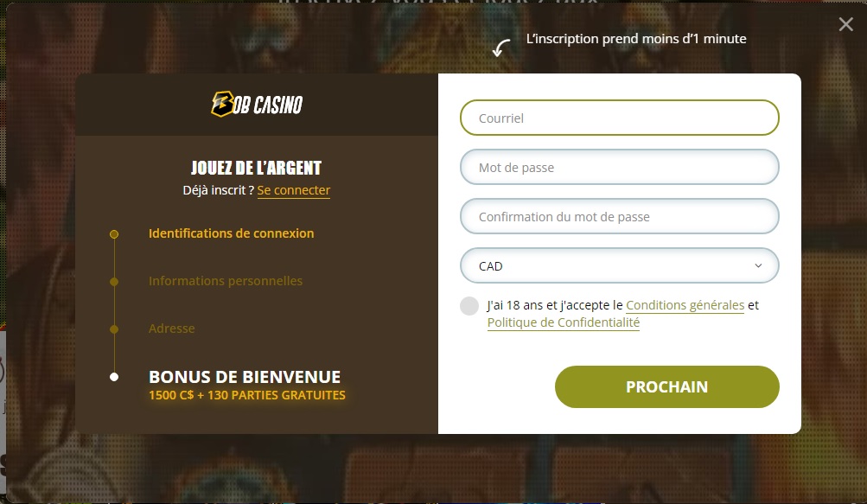Focus the Confirmation du mot de passe field
The image size is (867, 504).
[619, 216]
